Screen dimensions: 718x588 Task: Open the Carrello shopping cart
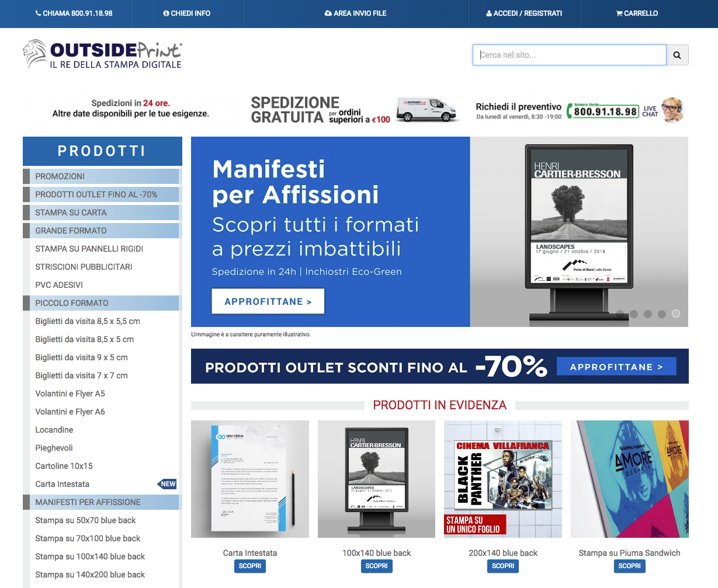coord(637,13)
